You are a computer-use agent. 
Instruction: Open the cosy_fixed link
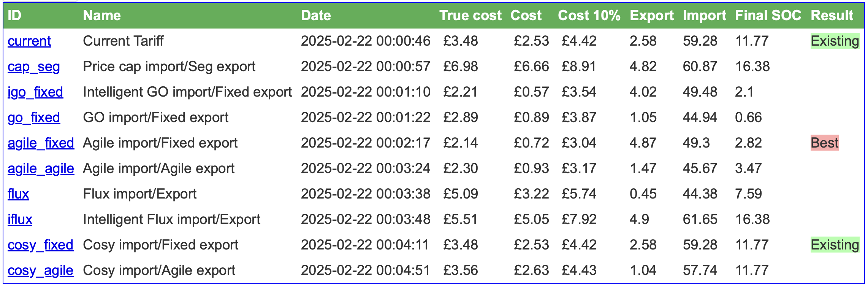click(x=40, y=245)
